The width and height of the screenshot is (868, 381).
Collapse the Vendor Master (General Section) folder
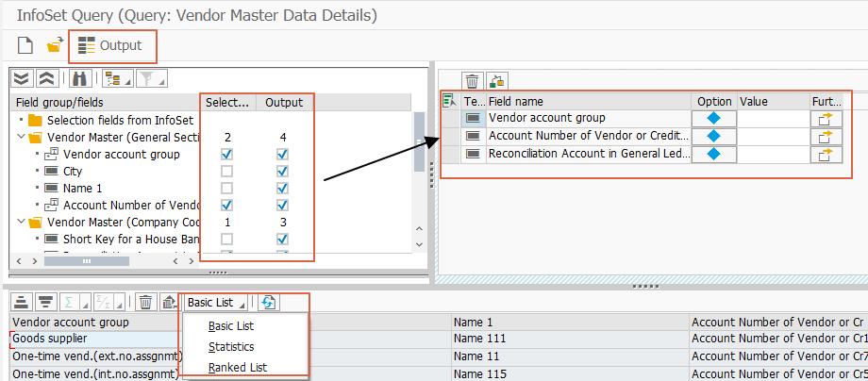click(x=22, y=137)
